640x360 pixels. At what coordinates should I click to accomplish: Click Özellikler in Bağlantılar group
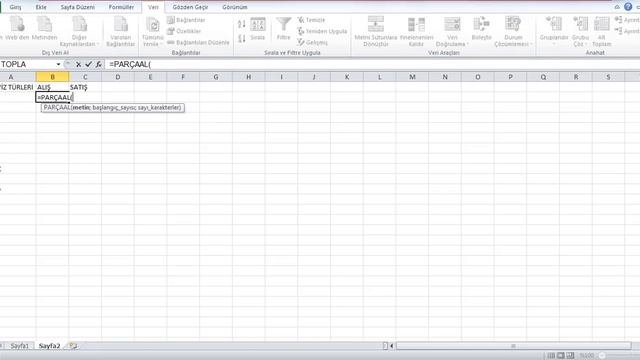[184, 31]
